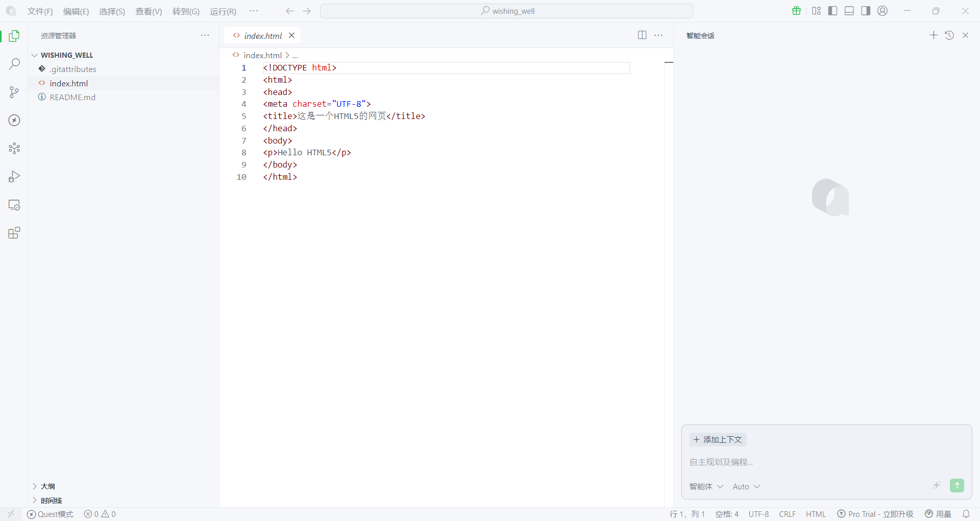Open the 选择(S) menu
The width and height of the screenshot is (980, 521).
tap(112, 11)
